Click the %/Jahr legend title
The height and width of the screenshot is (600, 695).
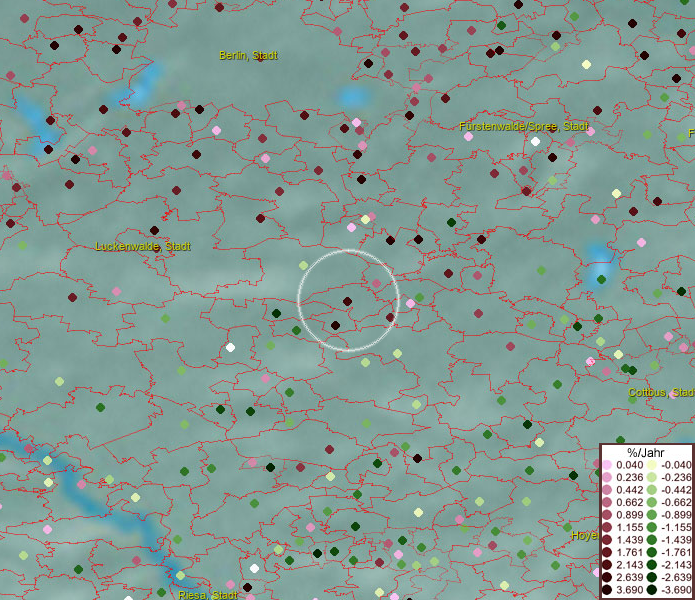(x=646, y=452)
